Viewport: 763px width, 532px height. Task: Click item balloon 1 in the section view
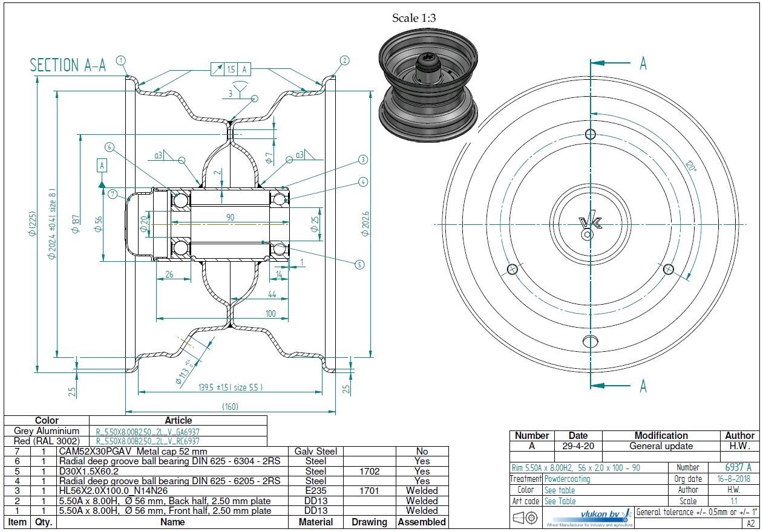coord(122,60)
